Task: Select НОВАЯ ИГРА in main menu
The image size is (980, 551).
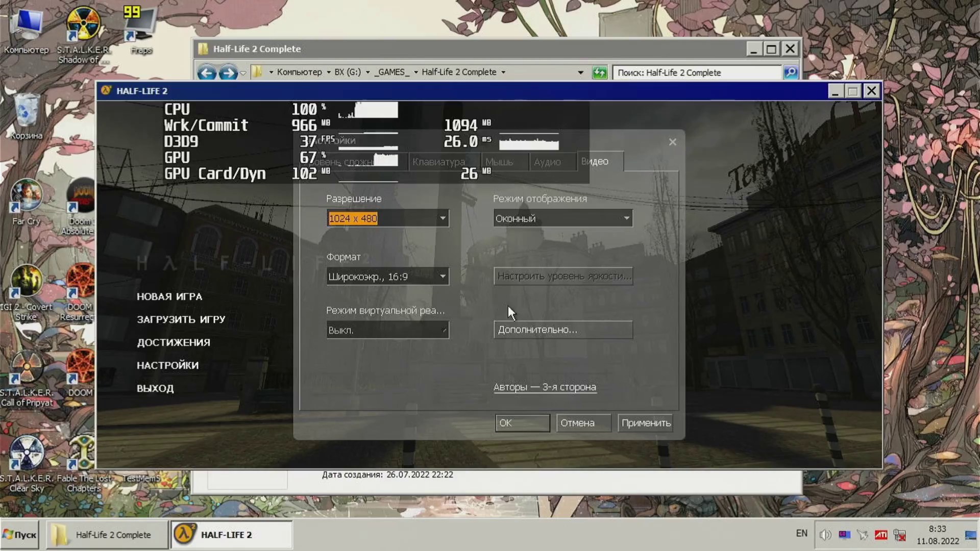Action: tap(169, 297)
